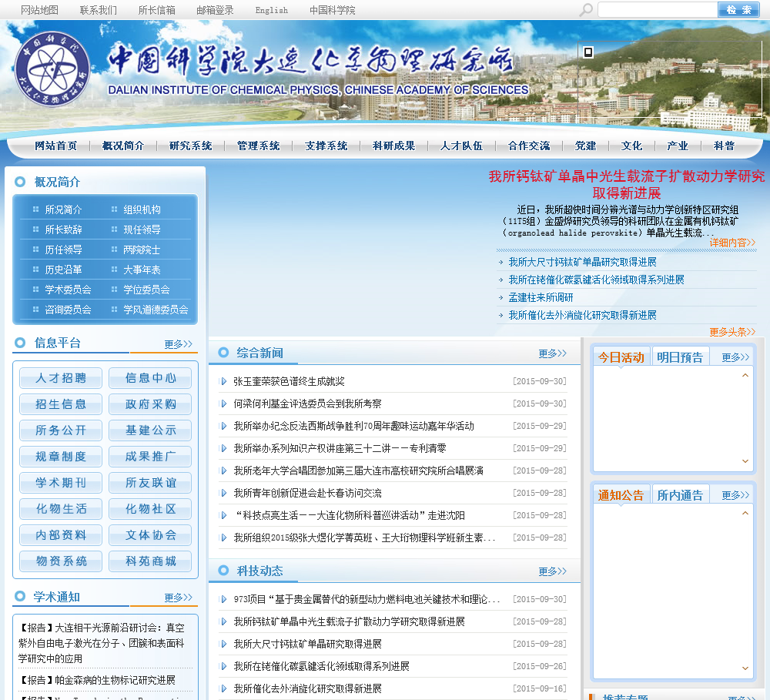The width and height of the screenshot is (770, 700).
Task: Click the 学术期刊 button
Action: pyautogui.click(x=61, y=483)
